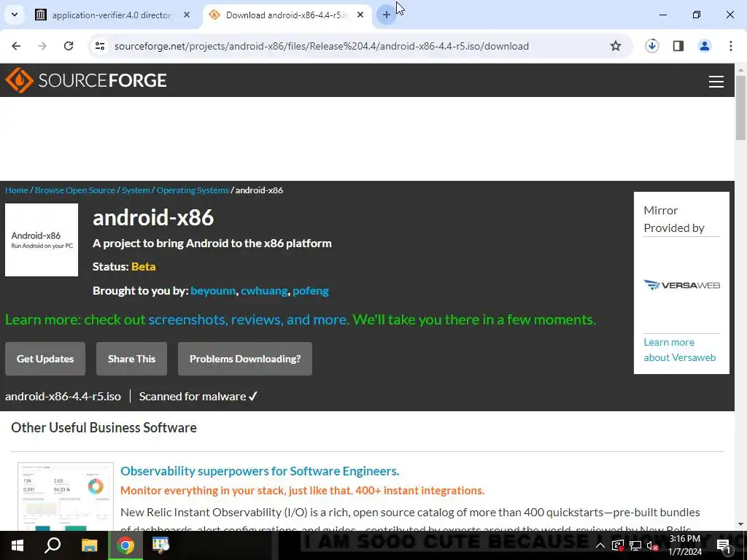Open the tab search dropdown arrow
This screenshot has width=747, height=560.
pyautogui.click(x=15, y=15)
